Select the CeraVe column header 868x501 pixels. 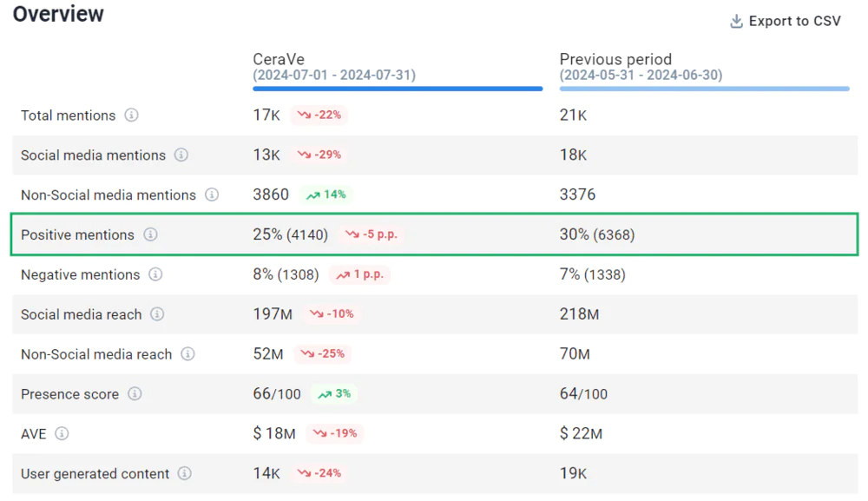click(279, 59)
